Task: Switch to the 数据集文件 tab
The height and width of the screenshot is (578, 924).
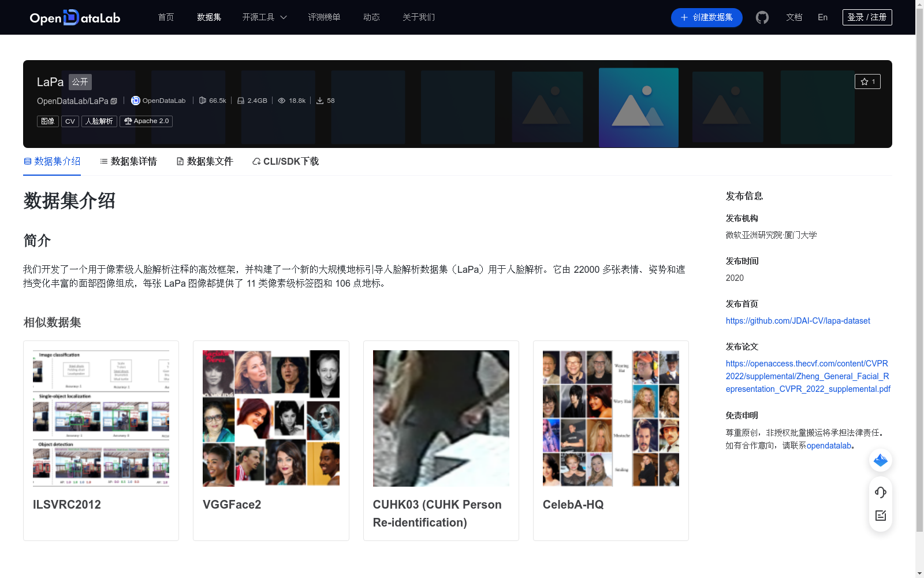Action: click(x=205, y=161)
